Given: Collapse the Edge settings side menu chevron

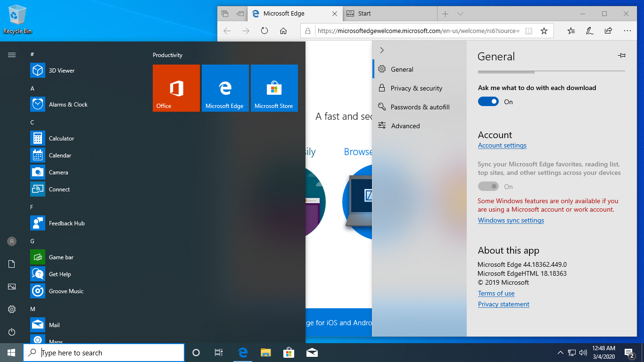Looking at the screenshot, I should pos(382,50).
